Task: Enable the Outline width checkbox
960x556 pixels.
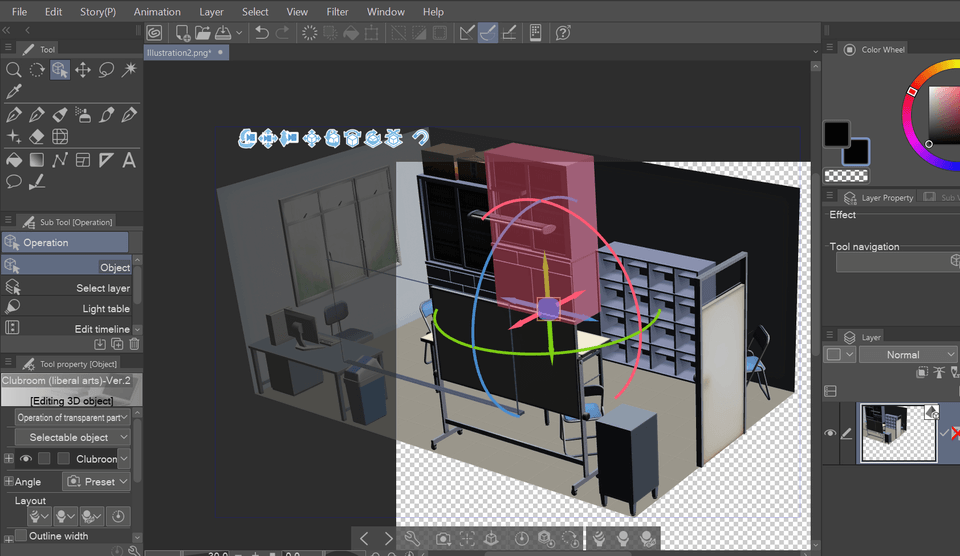Action: click(x=21, y=536)
